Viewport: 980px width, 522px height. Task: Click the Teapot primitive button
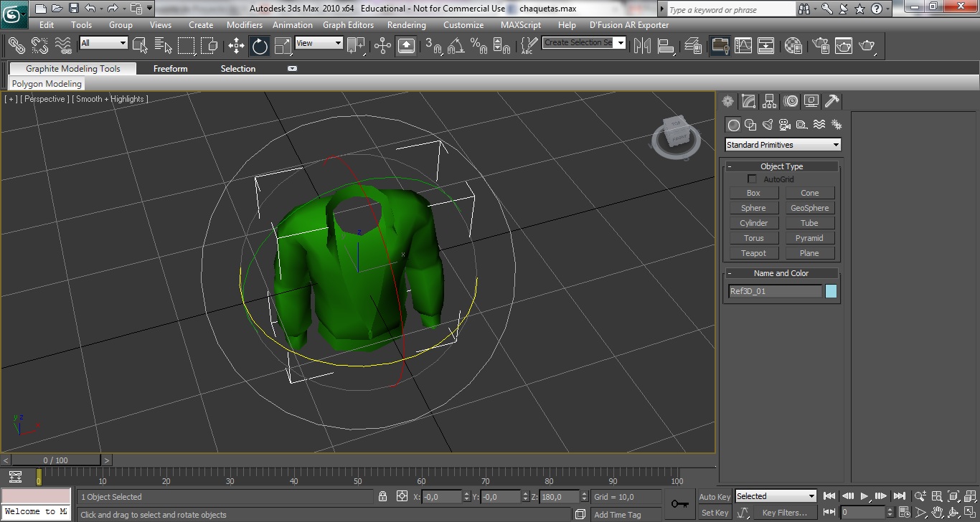coord(753,253)
